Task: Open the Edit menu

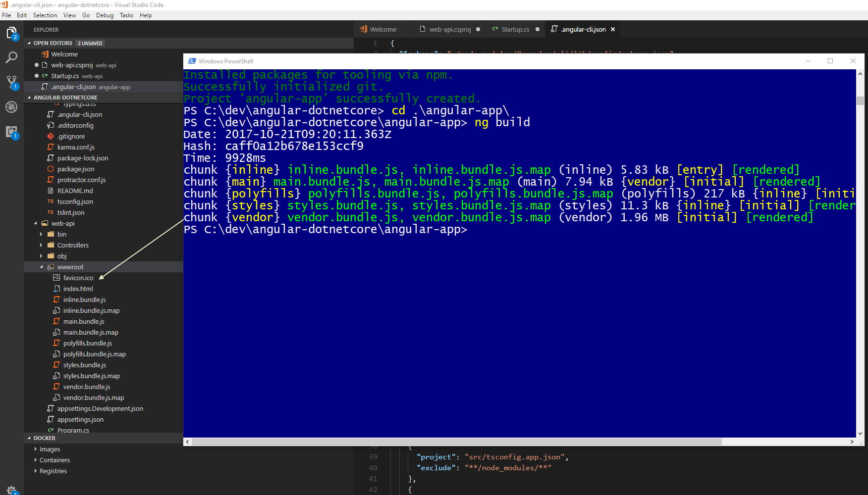Action: tap(22, 15)
